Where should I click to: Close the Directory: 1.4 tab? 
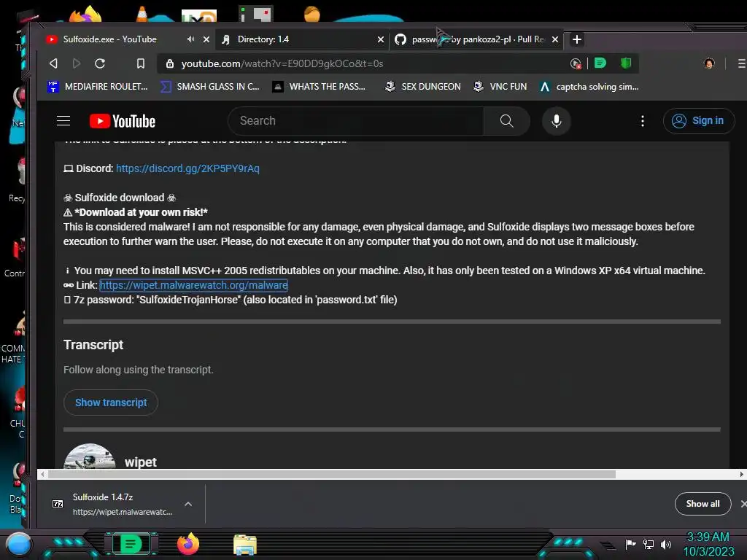tap(380, 39)
